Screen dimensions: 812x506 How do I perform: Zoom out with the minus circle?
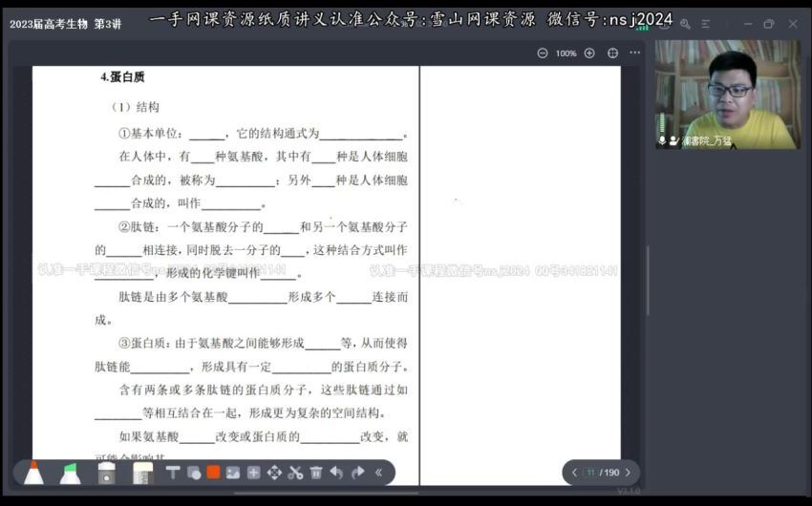pos(543,53)
